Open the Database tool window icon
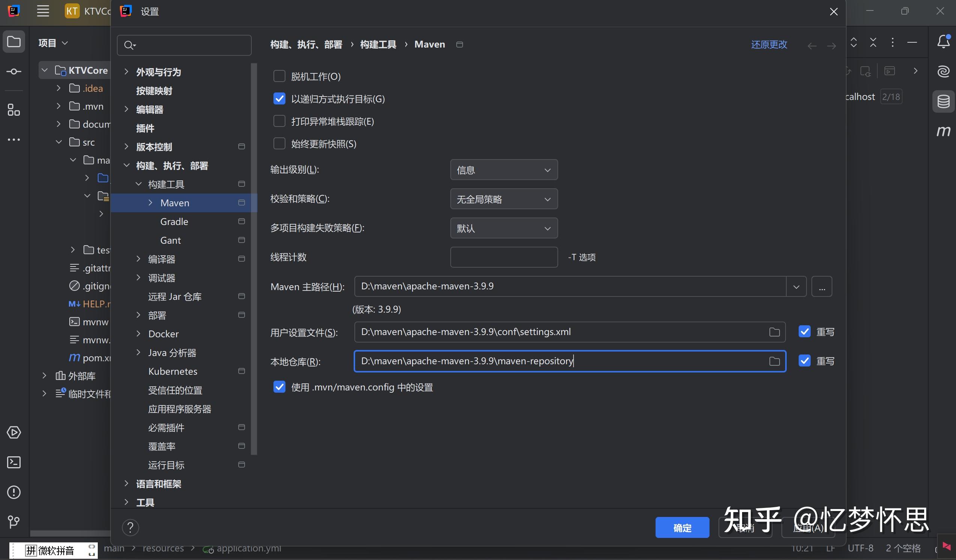 coord(943,101)
